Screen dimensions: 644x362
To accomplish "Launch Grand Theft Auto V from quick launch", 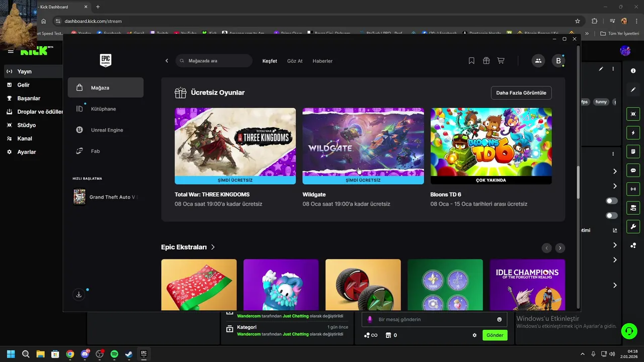I will (x=106, y=197).
